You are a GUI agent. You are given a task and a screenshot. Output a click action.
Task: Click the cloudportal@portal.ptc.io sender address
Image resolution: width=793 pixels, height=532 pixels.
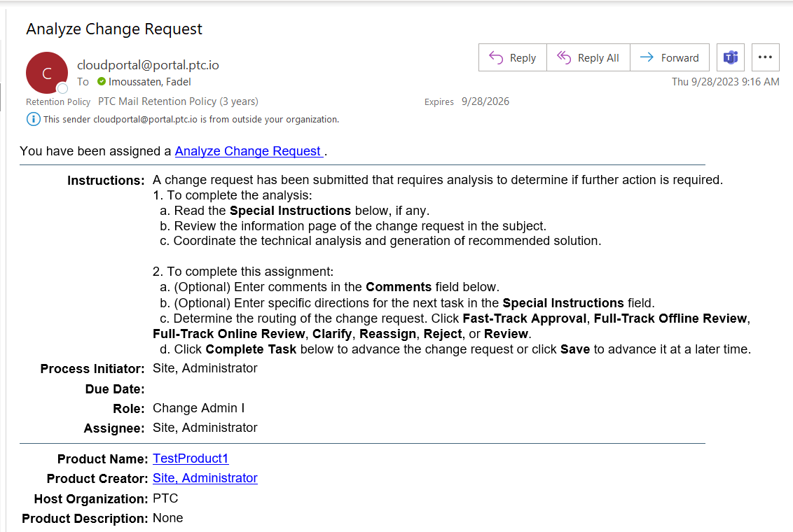[x=148, y=64]
